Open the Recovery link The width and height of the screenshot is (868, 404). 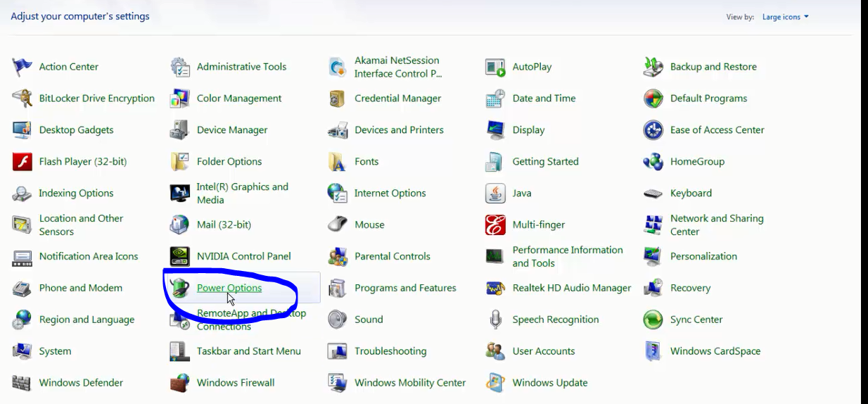tap(690, 288)
